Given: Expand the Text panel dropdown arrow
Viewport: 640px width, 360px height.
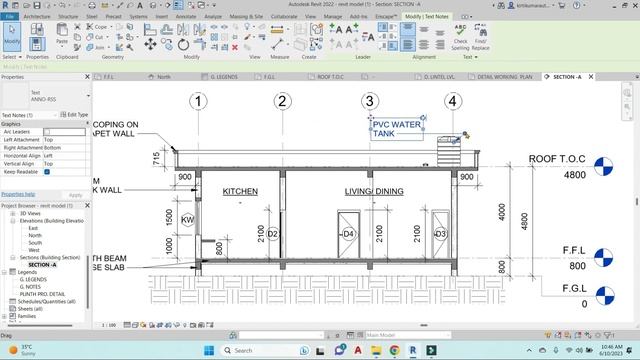Looking at the screenshot, I should tap(476, 57).
